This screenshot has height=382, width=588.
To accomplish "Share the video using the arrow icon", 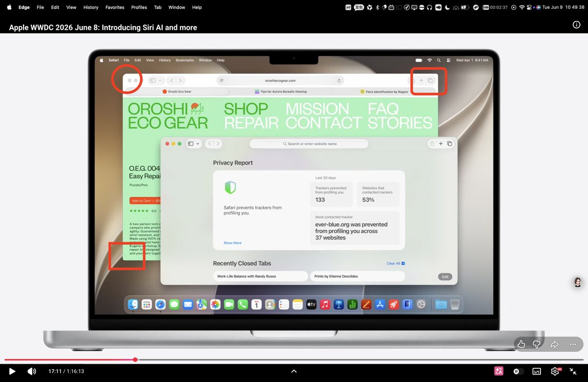I will [x=555, y=344].
